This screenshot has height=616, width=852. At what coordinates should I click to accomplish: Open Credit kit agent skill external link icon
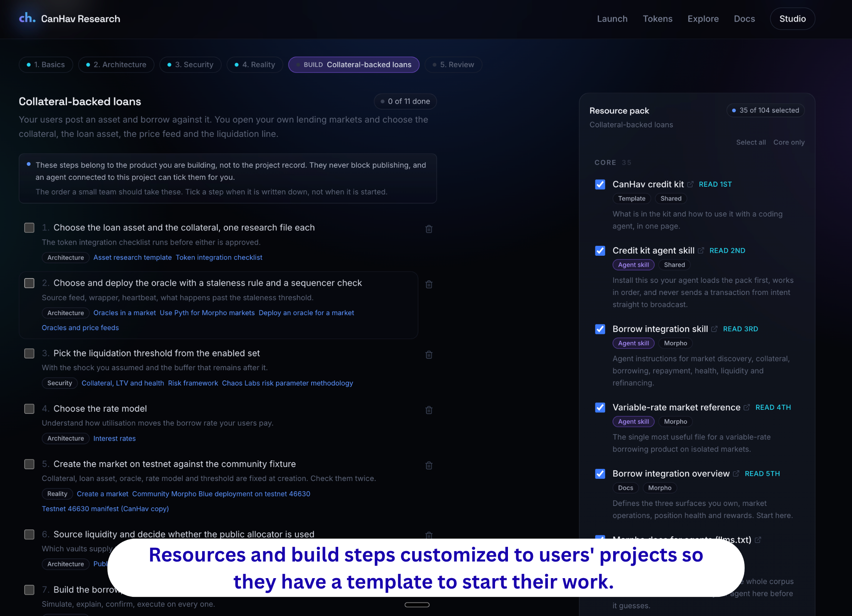(701, 250)
